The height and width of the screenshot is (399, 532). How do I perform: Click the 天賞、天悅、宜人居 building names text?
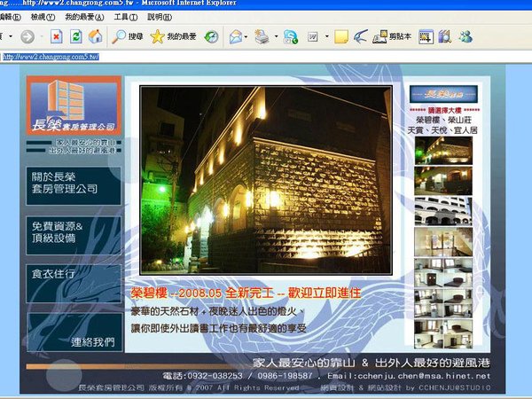[442, 130]
